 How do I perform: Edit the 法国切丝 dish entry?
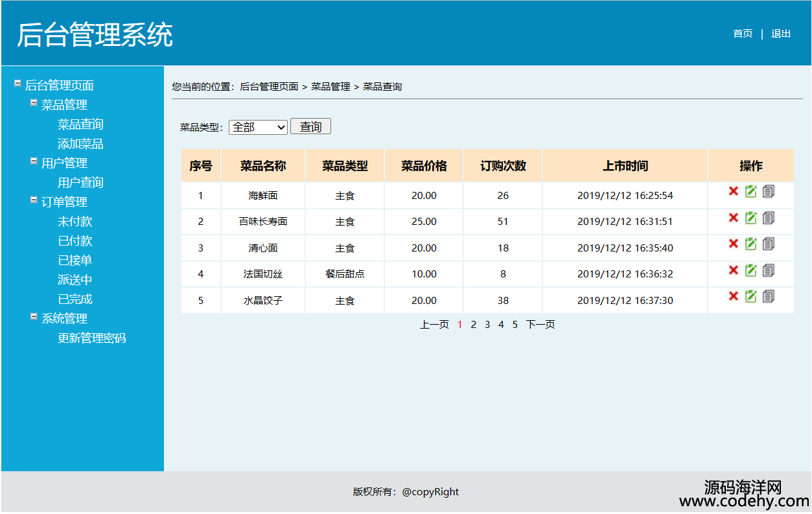(x=751, y=270)
